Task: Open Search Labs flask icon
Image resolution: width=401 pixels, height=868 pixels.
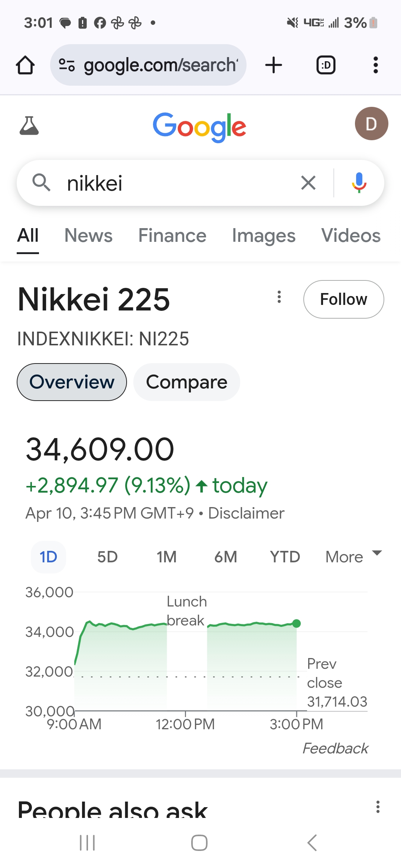Action: click(x=29, y=125)
